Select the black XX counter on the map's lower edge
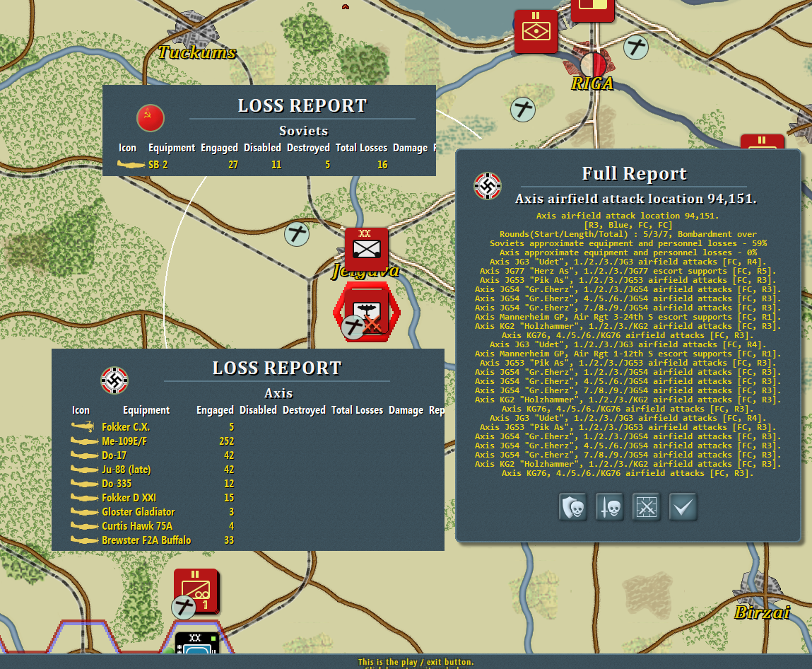The height and width of the screenshot is (669, 812). coord(196,643)
